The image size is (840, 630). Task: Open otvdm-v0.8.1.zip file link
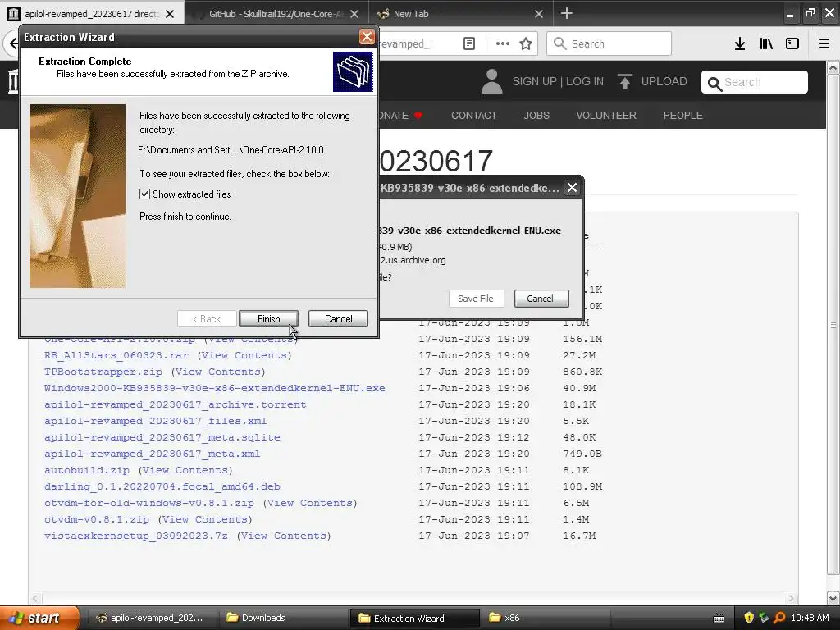point(97,519)
